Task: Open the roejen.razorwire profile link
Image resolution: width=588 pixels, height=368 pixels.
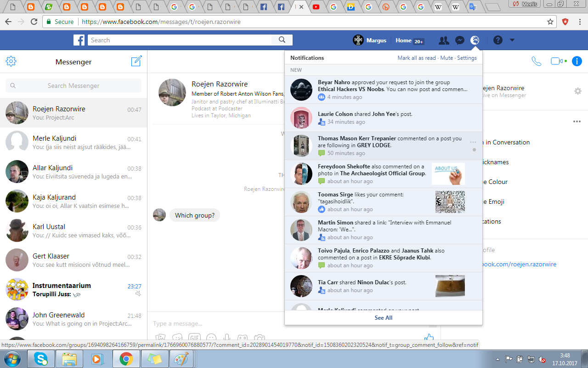Action: point(519,264)
